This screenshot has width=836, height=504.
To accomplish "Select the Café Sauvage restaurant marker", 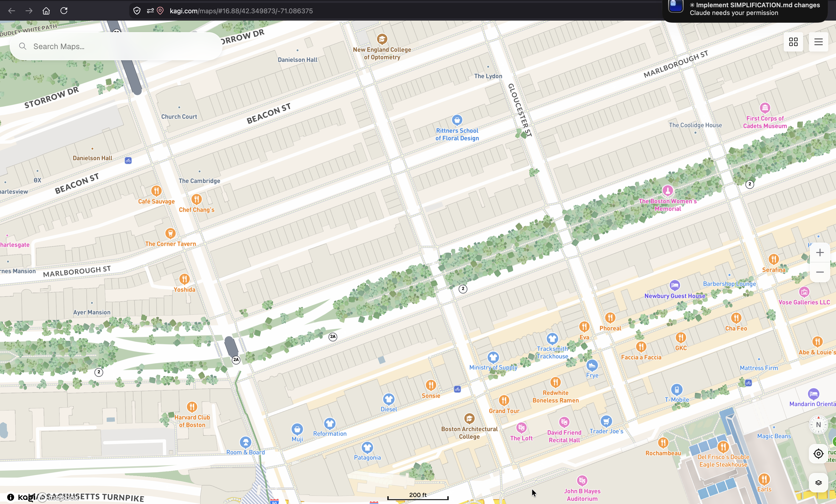I will (x=156, y=191).
